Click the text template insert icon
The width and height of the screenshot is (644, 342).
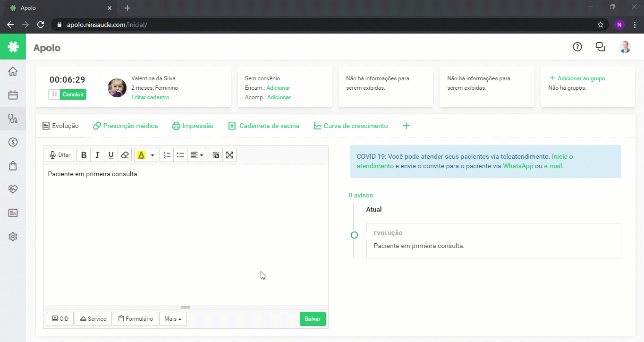coord(216,155)
